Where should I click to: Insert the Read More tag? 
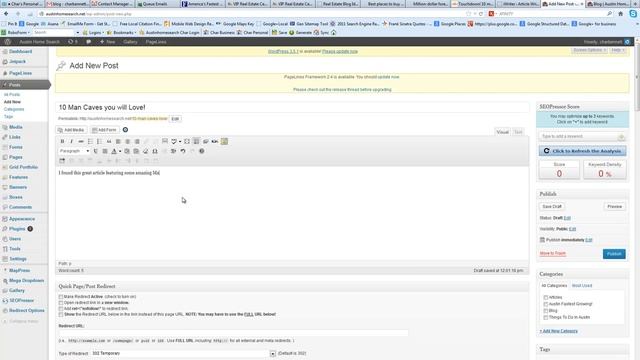[x=165, y=141]
